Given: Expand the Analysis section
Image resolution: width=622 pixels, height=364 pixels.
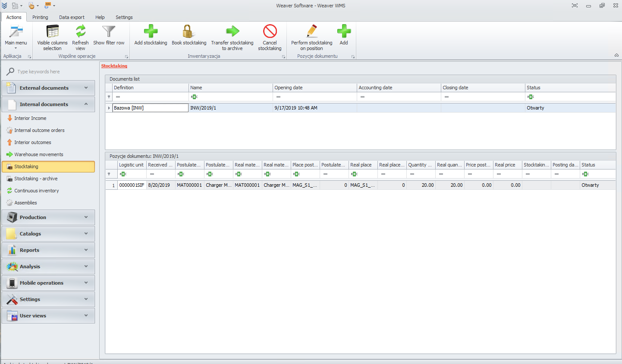Looking at the screenshot, I should [x=48, y=267].
